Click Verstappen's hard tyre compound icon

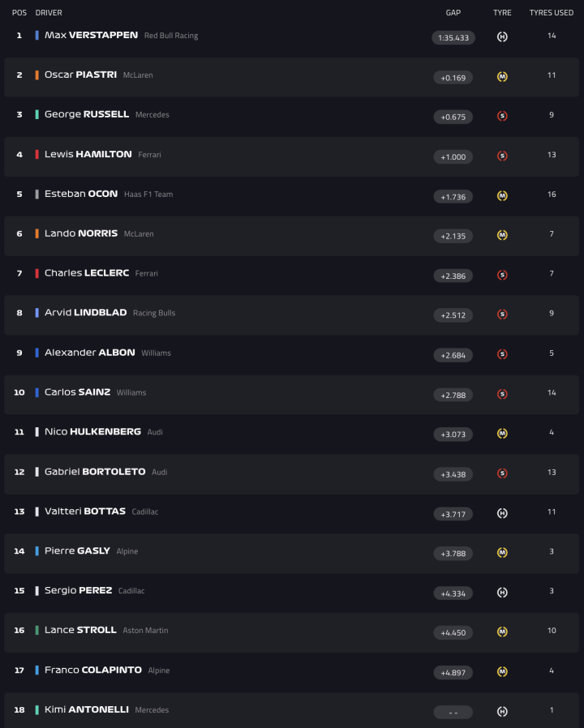click(502, 36)
